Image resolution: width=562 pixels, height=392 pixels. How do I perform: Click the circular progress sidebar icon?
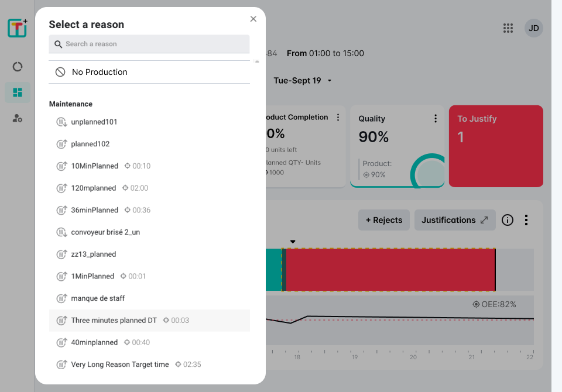point(18,67)
